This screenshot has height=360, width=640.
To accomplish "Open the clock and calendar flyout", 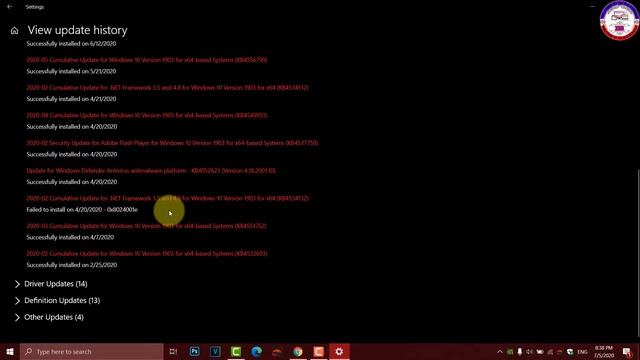I will (604, 352).
